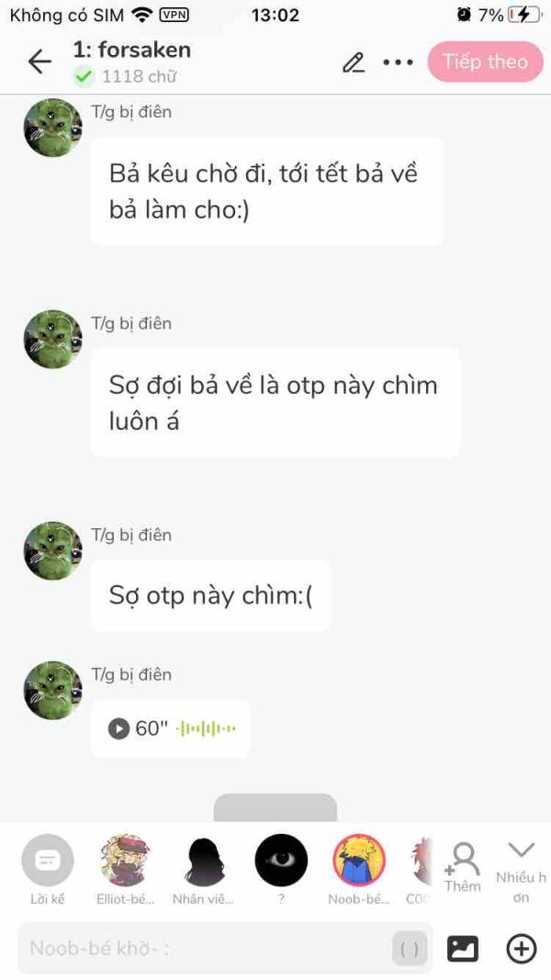Open the three-dots more options menu
This screenshot has height=980, width=551.
coord(398,62)
